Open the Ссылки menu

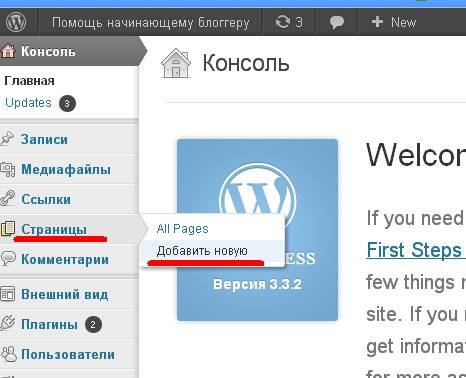[46, 199]
